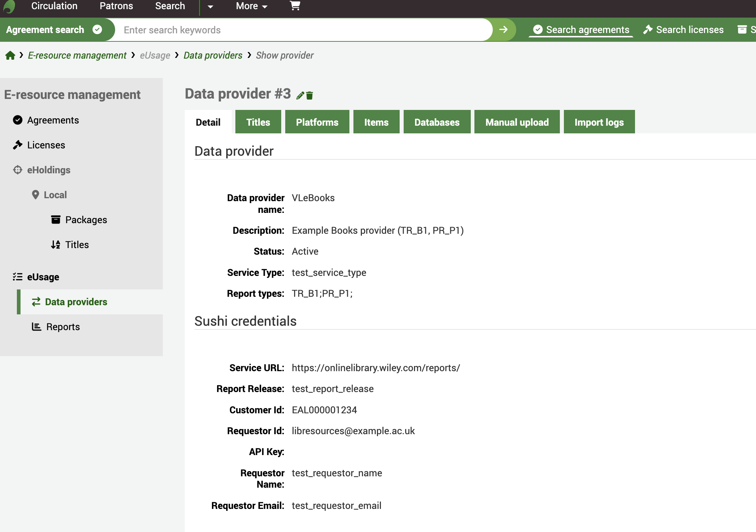Open the Databases tab

[436, 122]
